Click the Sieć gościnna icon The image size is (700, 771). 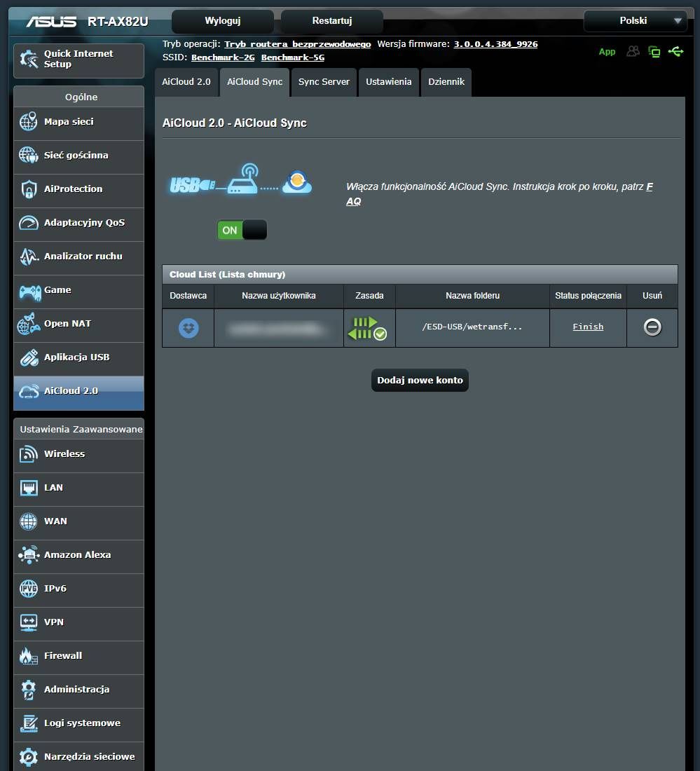29,156
